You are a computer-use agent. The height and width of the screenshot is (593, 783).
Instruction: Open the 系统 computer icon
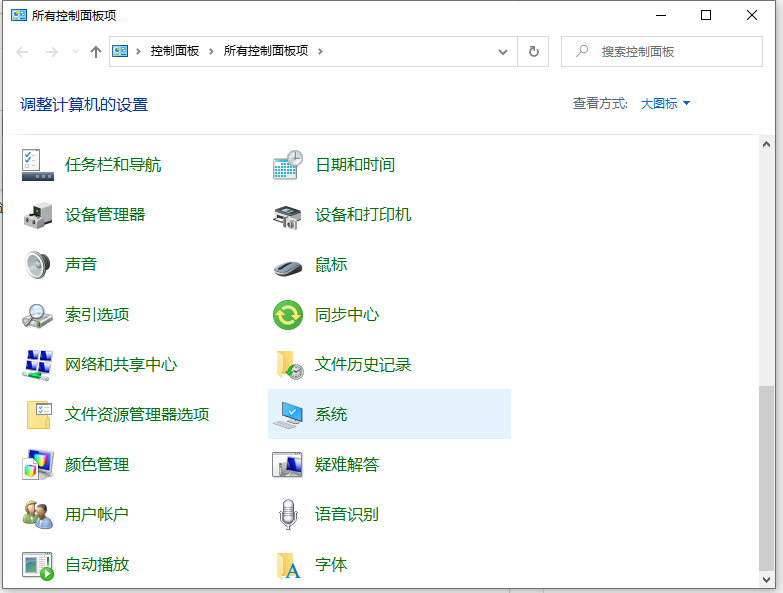288,415
